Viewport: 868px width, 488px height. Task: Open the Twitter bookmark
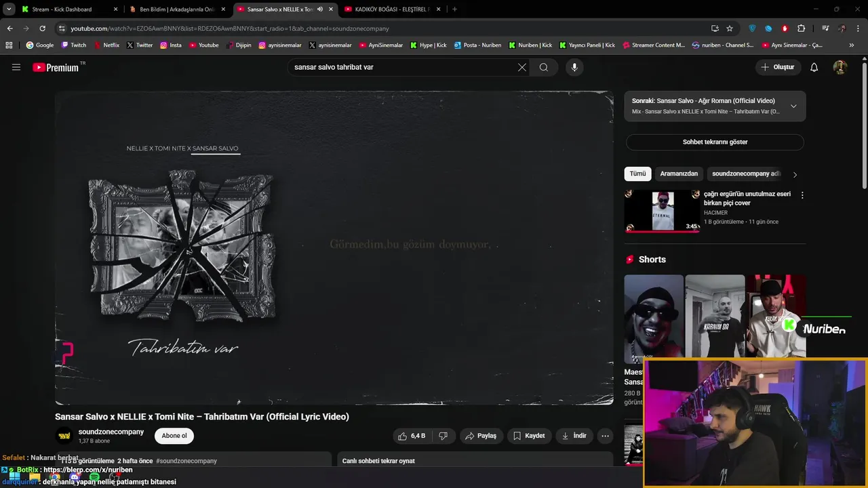pyautogui.click(x=139, y=45)
